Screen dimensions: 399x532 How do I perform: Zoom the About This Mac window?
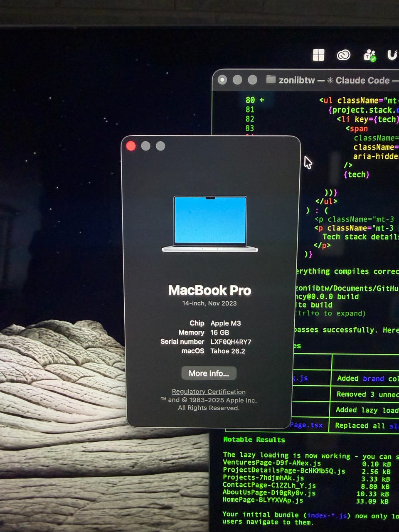(x=160, y=146)
